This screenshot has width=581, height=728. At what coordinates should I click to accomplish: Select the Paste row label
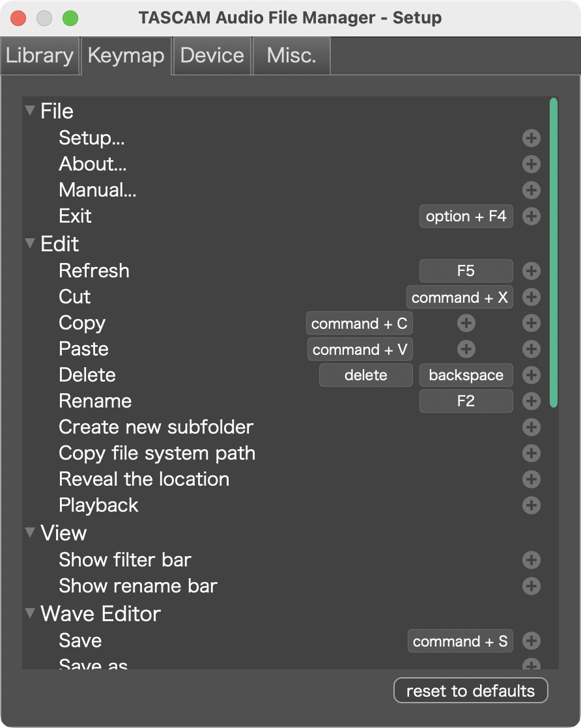pyautogui.click(x=83, y=349)
